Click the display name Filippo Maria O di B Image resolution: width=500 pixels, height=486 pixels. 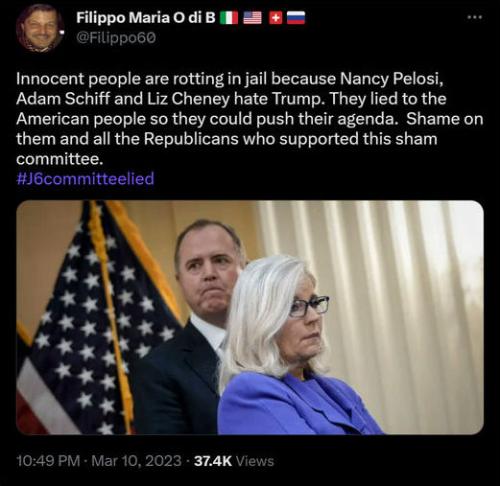(146, 18)
